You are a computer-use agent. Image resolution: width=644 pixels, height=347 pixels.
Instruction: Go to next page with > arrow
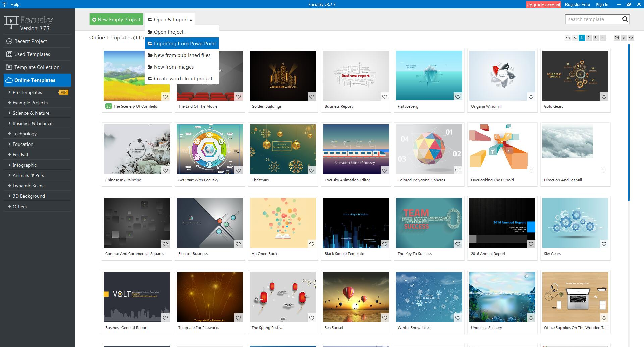pos(624,38)
